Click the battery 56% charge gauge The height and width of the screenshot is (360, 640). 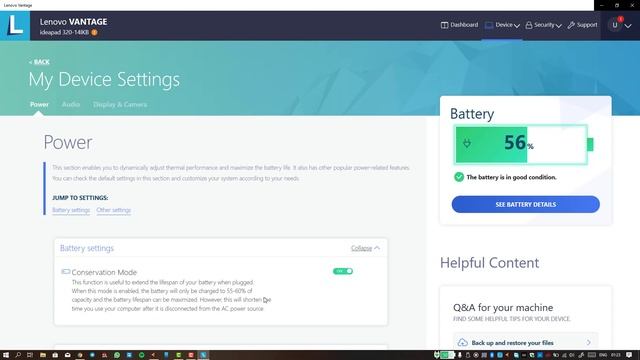point(524,144)
